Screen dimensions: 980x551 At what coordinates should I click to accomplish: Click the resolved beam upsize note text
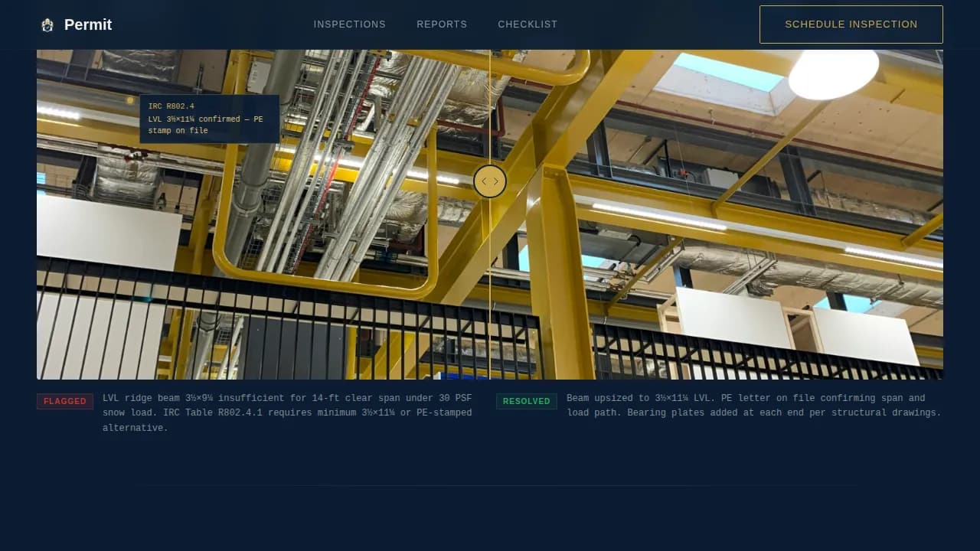point(753,405)
